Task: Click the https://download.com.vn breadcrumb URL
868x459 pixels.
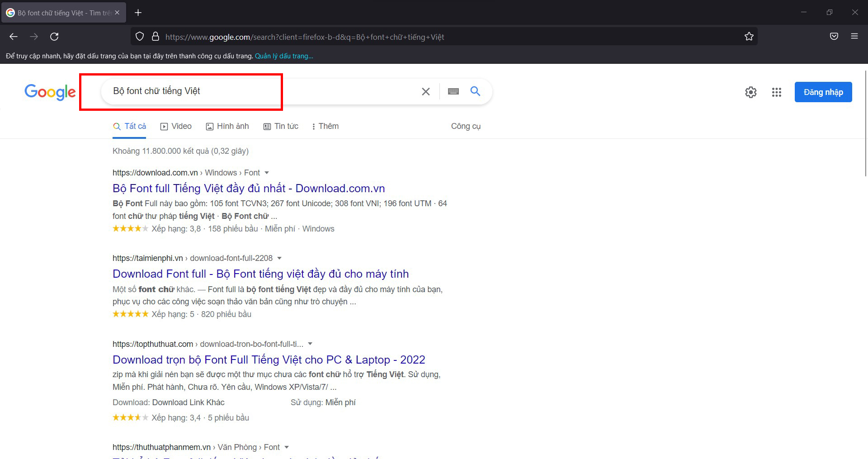Action: click(155, 173)
